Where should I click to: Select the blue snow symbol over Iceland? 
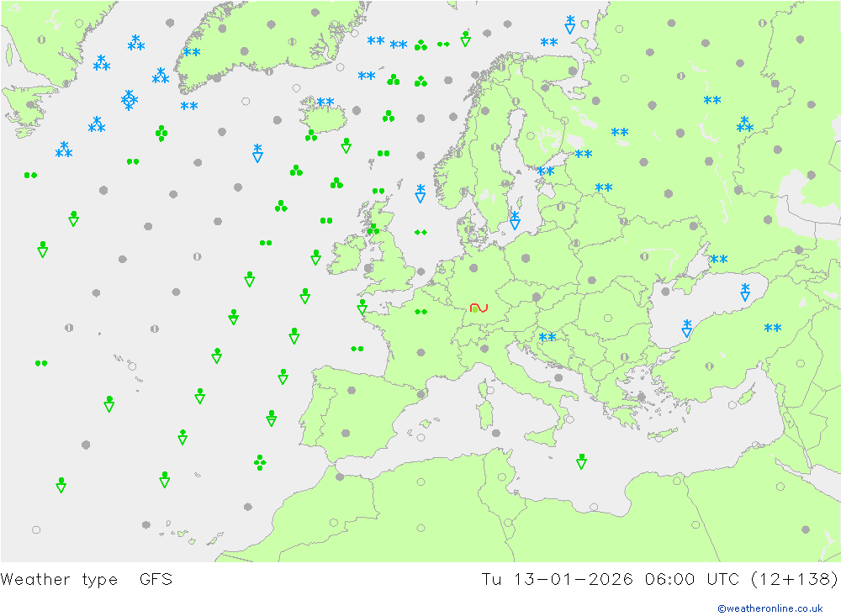pyautogui.click(x=325, y=102)
